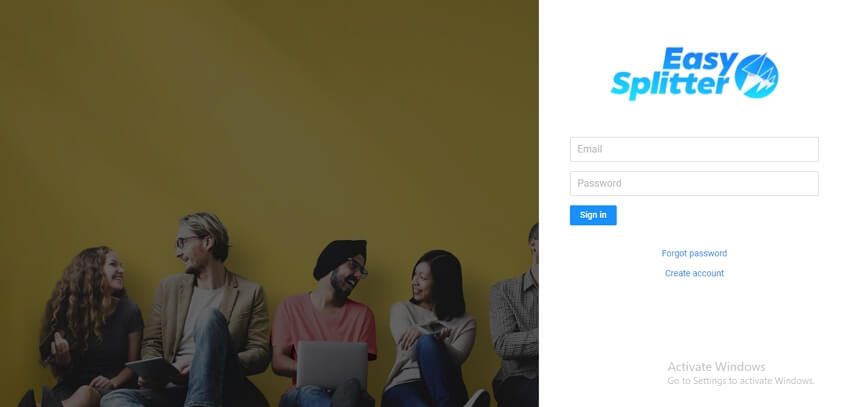850x407 pixels.
Task: Focus the Email input field
Action: pos(694,149)
